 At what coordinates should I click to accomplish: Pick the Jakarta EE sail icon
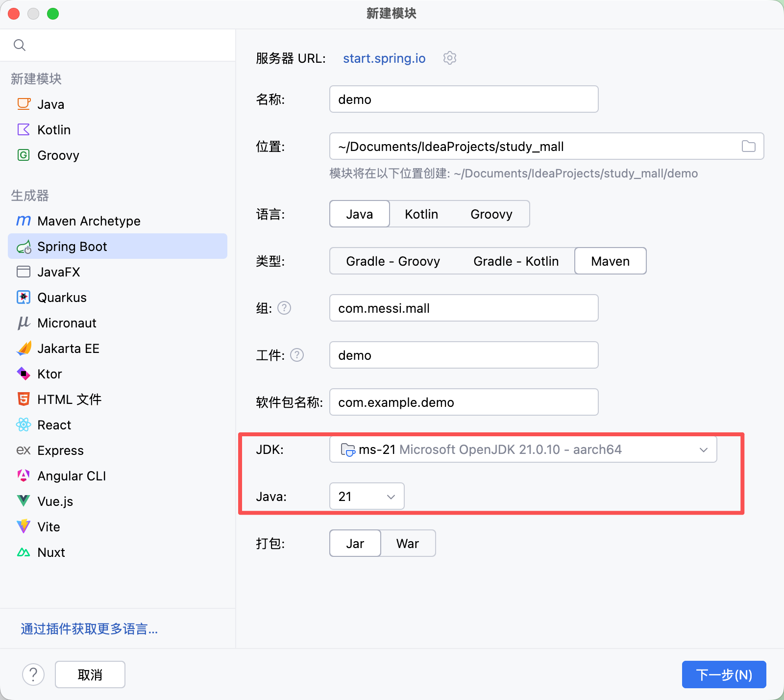(x=24, y=348)
